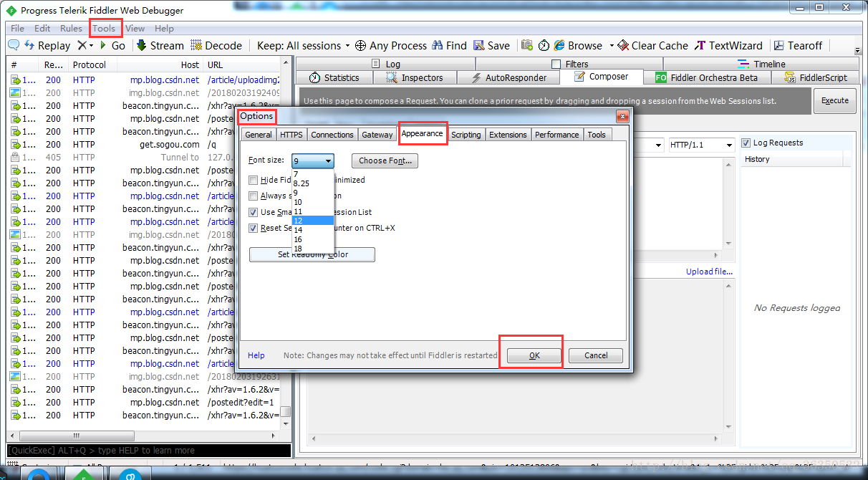Screen dimensions: 868x480
Task: Click the Remove sessions X icon
Action: [x=82, y=45]
